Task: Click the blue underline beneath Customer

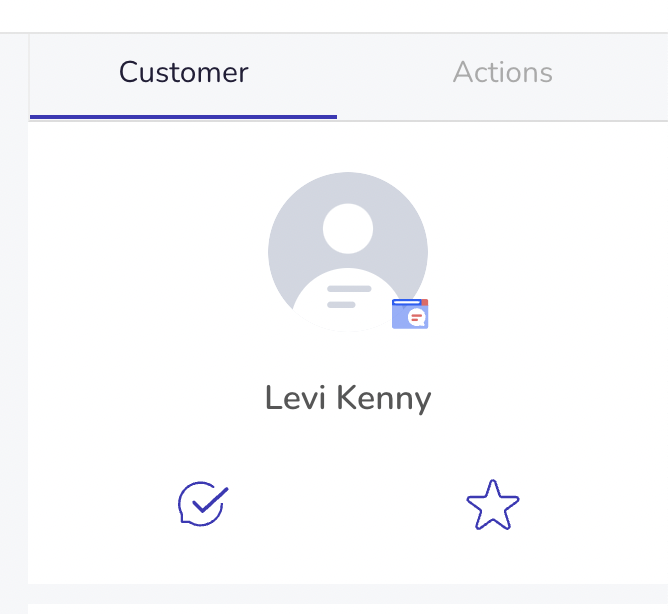Action: point(183,117)
